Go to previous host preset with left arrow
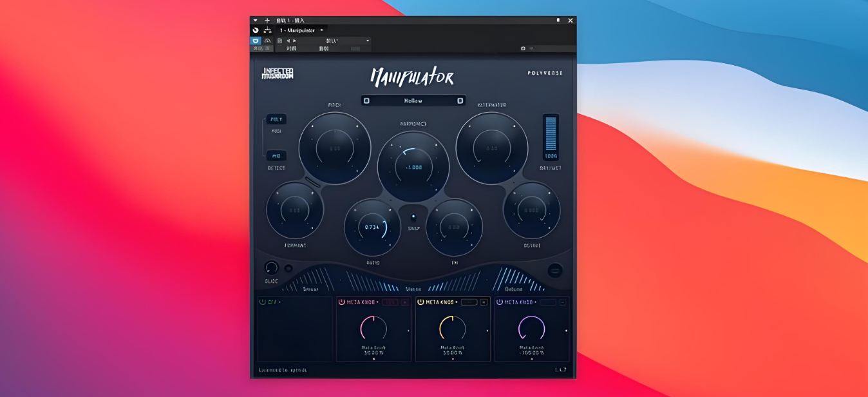Image resolution: width=868 pixels, height=397 pixels. (x=288, y=41)
